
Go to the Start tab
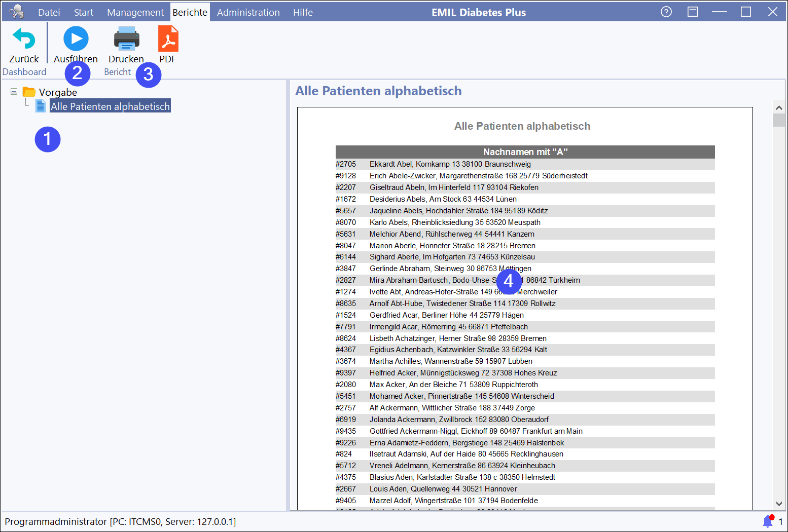tap(84, 12)
